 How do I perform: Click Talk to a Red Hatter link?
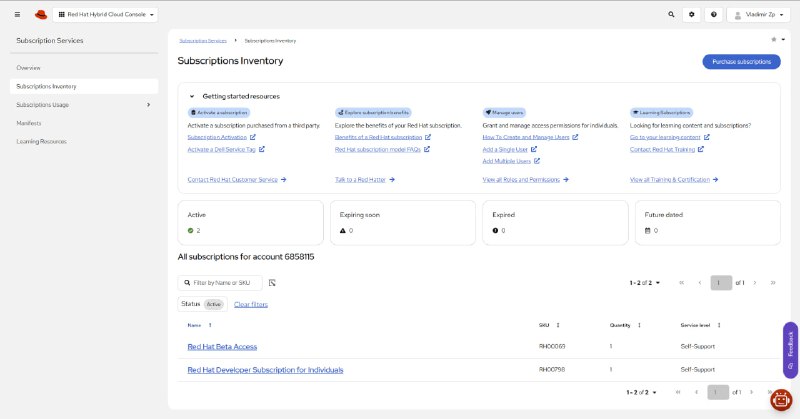365,180
